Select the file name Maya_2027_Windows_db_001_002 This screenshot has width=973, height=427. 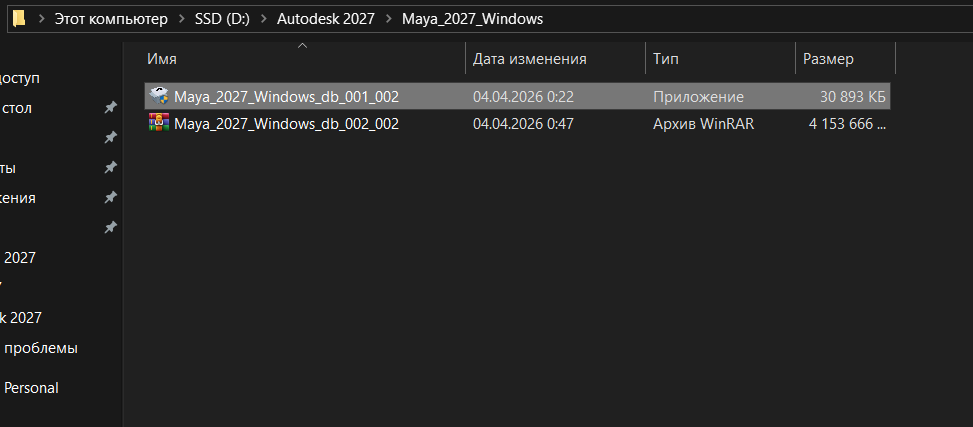[286, 97]
